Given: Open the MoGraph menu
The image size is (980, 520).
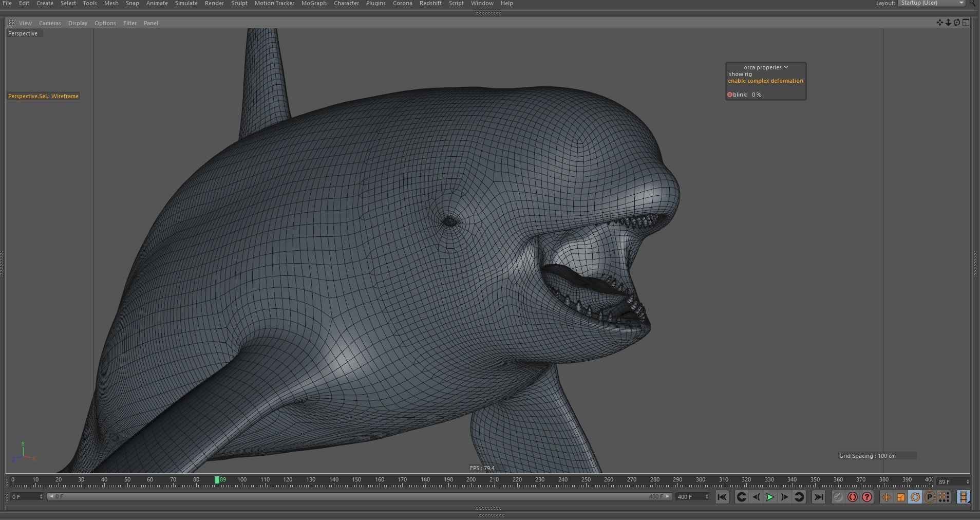Looking at the screenshot, I should (x=314, y=3).
